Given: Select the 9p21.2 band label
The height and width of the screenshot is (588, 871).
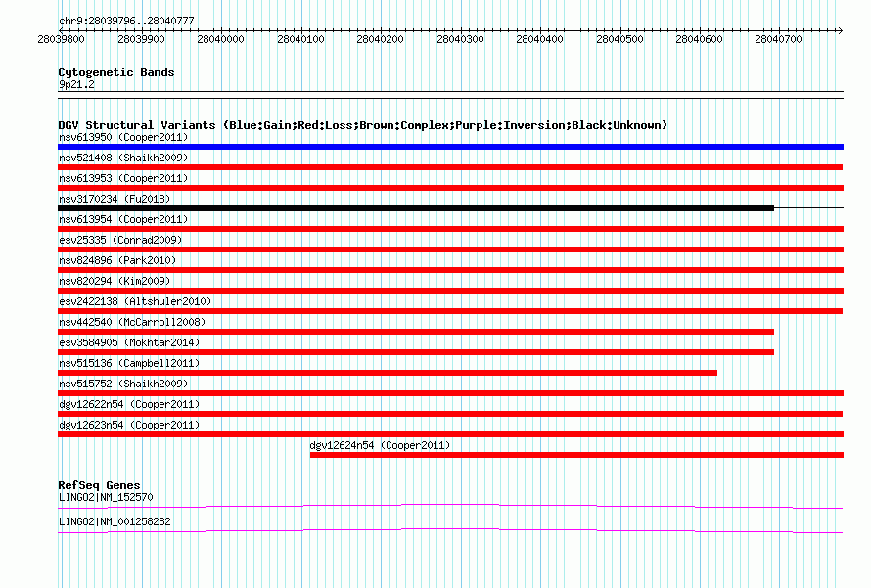Looking at the screenshot, I should coord(76,84).
